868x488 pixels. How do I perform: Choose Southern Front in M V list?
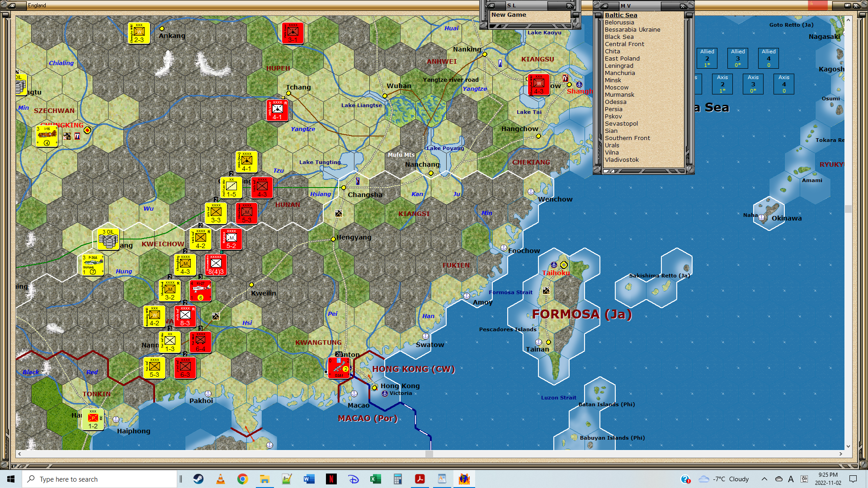pyautogui.click(x=627, y=138)
